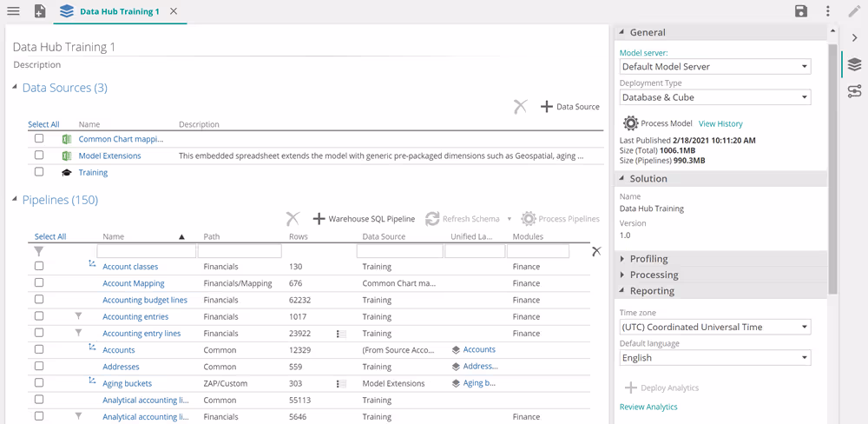The height and width of the screenshot is (424, 868).
Task: Check the Model Extensions data source checkbox
Action: pyautogui.click(x=39, y=156)
